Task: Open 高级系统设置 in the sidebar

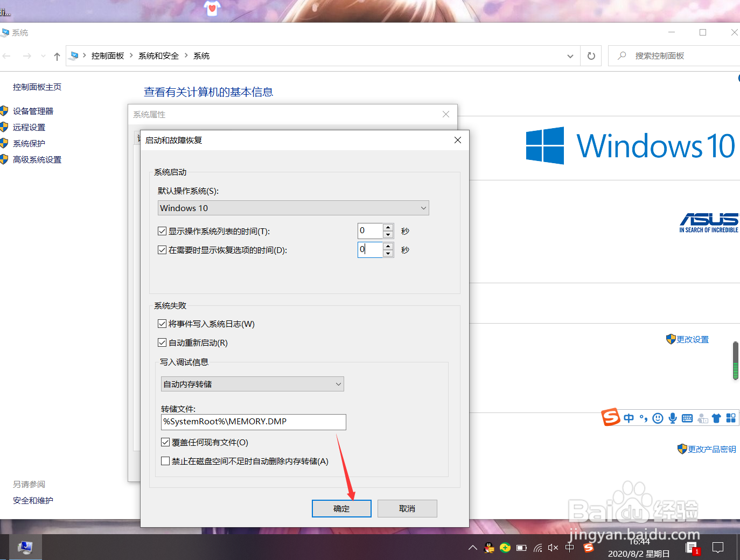Action: coord(37,159)
